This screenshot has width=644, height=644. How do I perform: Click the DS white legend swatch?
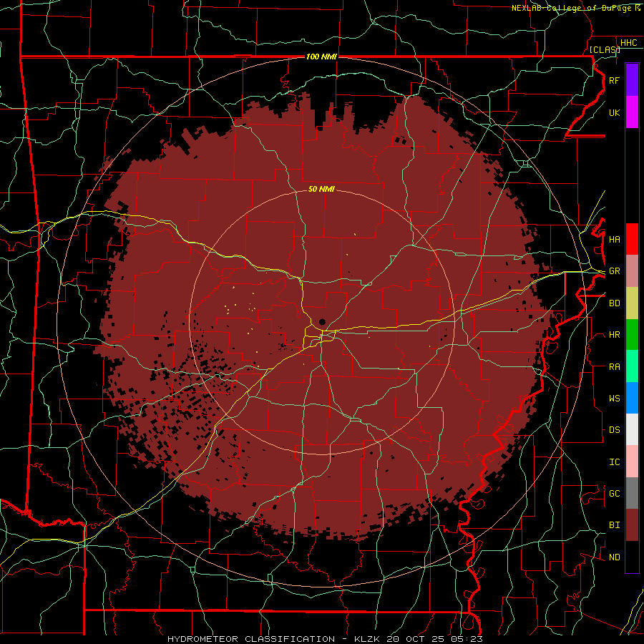point(632,429)
